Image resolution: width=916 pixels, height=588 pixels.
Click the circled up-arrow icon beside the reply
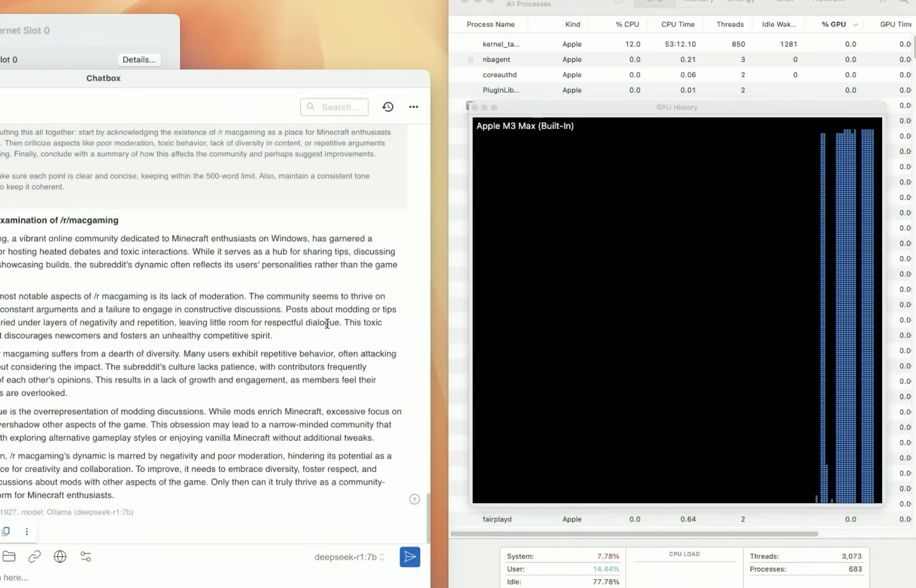click(415, 499)
